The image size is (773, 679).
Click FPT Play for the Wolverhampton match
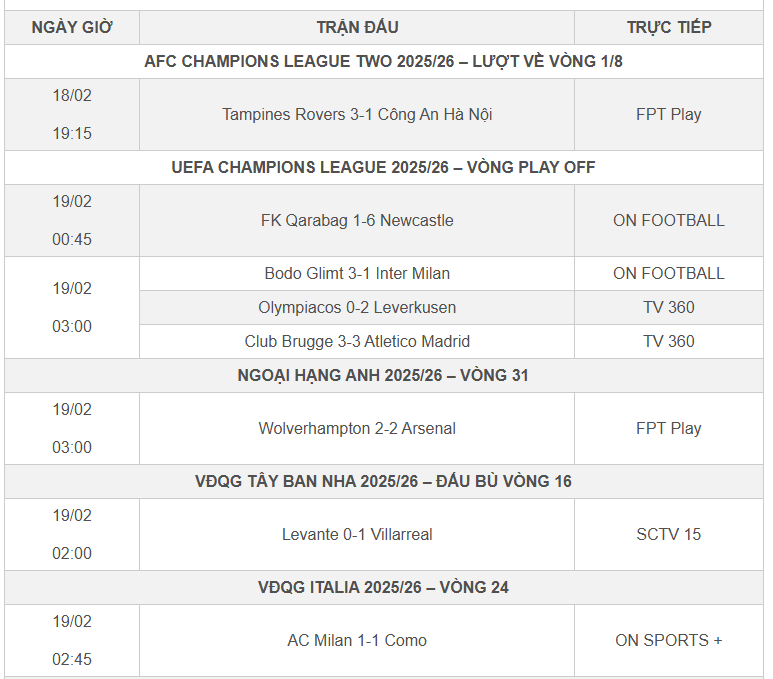click(x=669, y=428)
